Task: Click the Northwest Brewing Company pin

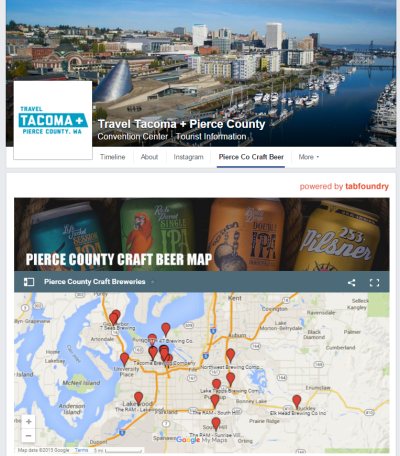Action: click(230, 356)
